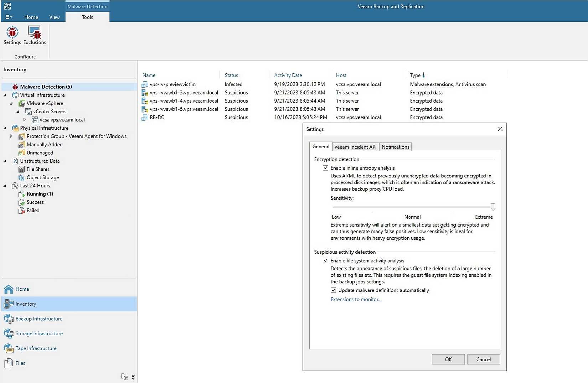The height and width of the screenshot is (383, 588).
Task: Collapse VMware vSphere tree node
Action: [11, 103]
